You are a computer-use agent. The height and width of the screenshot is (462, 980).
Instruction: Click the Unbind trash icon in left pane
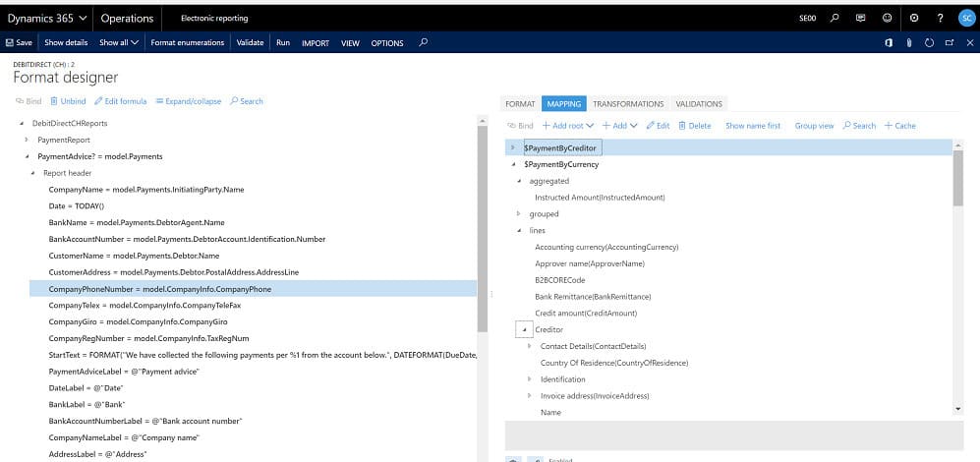54,101
